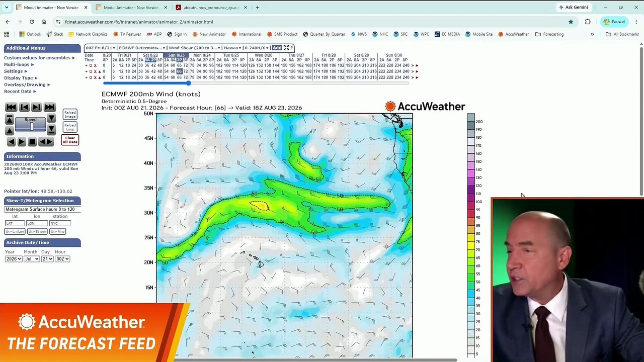644x362 pixels.
Task: Click the Add button in model toolbar
Action: click(x=277, y=48)
